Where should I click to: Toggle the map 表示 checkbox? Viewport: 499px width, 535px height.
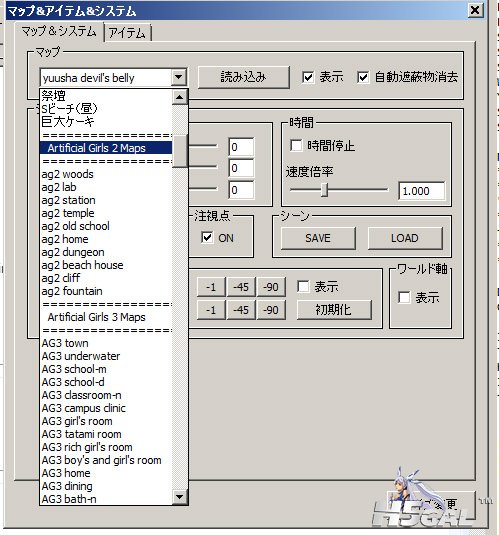308,77
